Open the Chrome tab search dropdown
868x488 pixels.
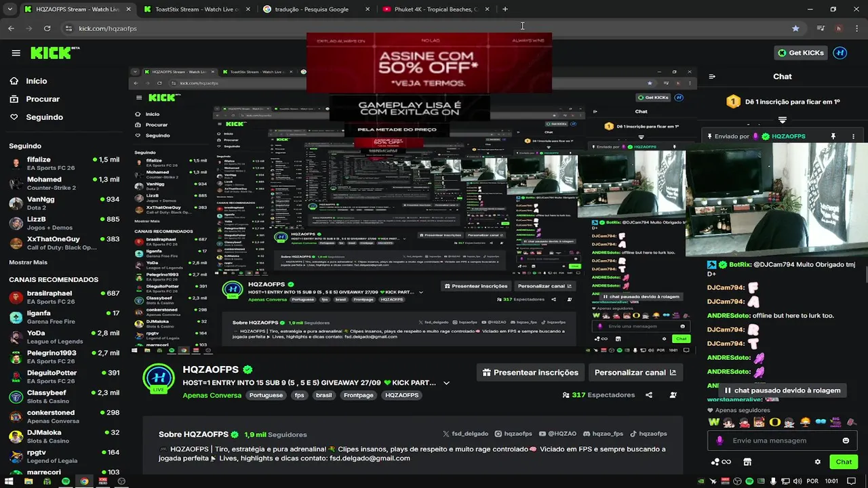coord(9,9)
